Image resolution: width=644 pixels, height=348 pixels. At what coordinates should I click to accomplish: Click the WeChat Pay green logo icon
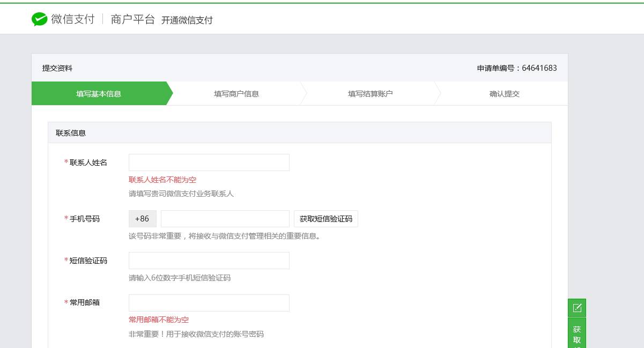[x=39, y=20]
